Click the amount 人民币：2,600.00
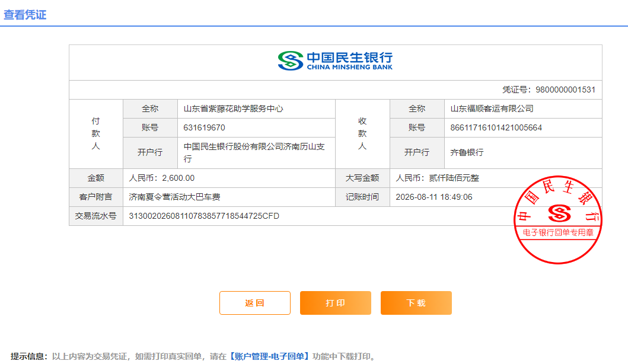Image resolution: width=628 pixels, height=364 pixels. pyautogui.click(x=162, y=178)
